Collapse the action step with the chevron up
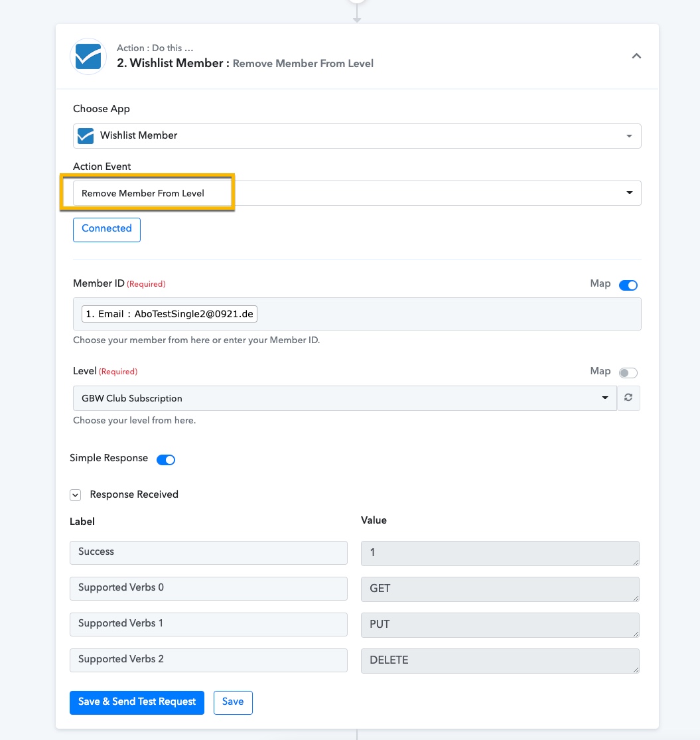This screenshot has height=740, width=700. 636,56
